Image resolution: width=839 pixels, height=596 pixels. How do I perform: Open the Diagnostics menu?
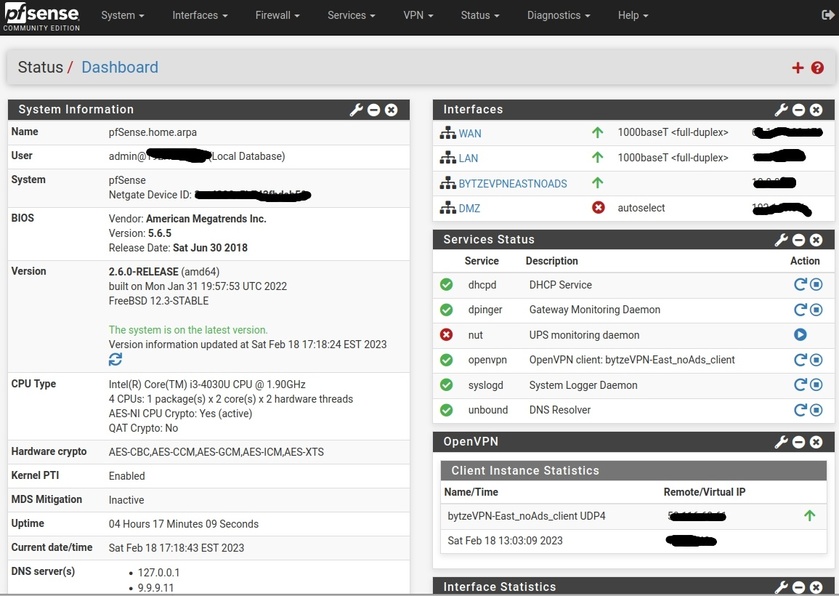pyautogui.click(x=559, y=16)
